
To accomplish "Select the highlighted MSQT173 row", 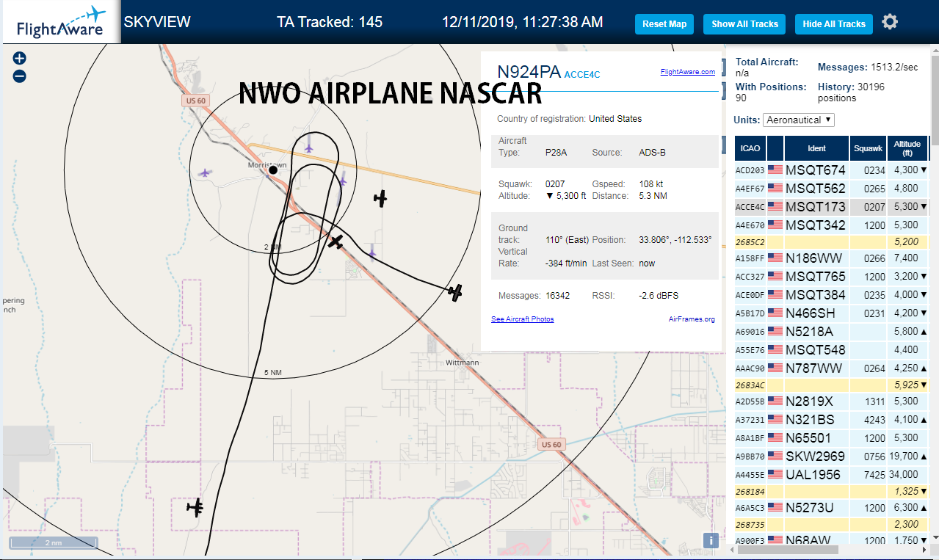I will pyautogui.click(x=832, y=207).
